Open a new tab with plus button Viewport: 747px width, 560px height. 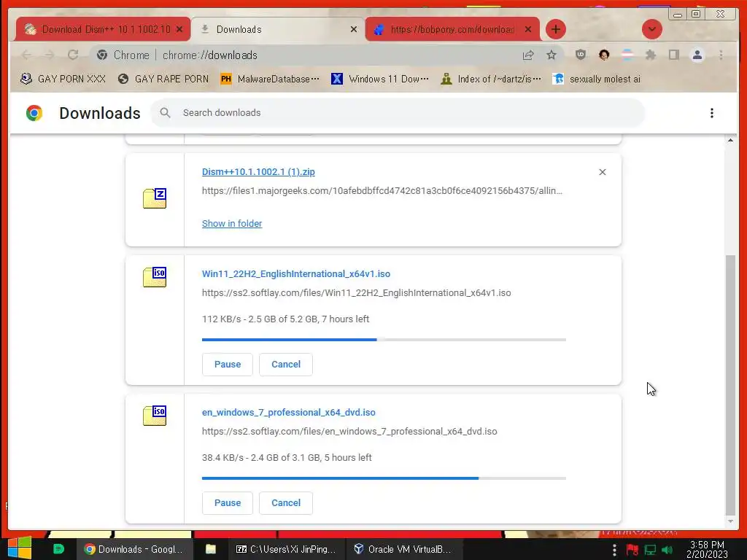coord(555,29)
